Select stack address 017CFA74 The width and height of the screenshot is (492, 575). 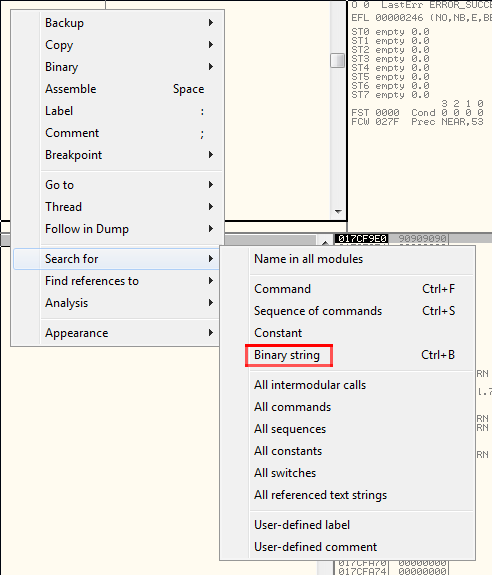coord(362,571)
